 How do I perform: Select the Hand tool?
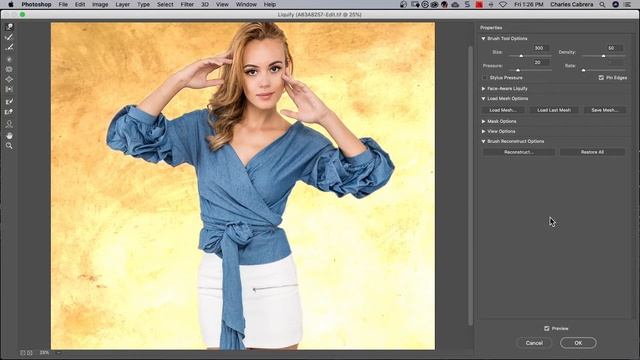pyautogui.click(x=9, y=136)
